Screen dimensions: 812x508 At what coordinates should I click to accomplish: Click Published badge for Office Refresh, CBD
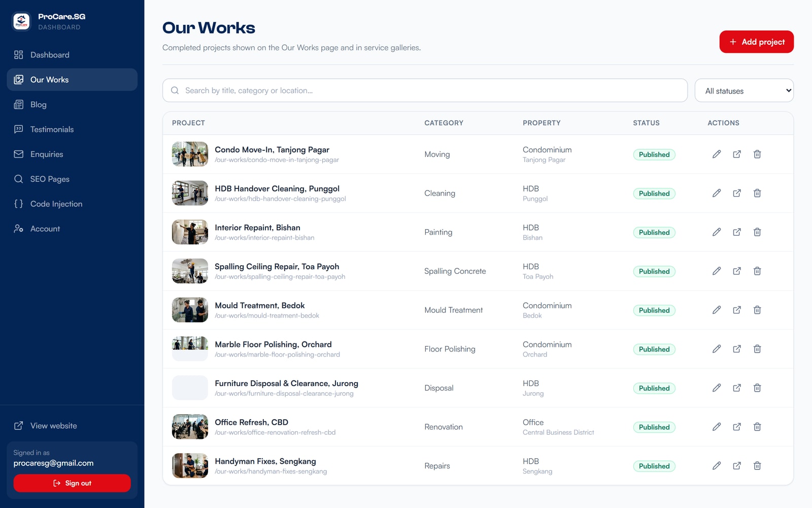coord(654,427)
